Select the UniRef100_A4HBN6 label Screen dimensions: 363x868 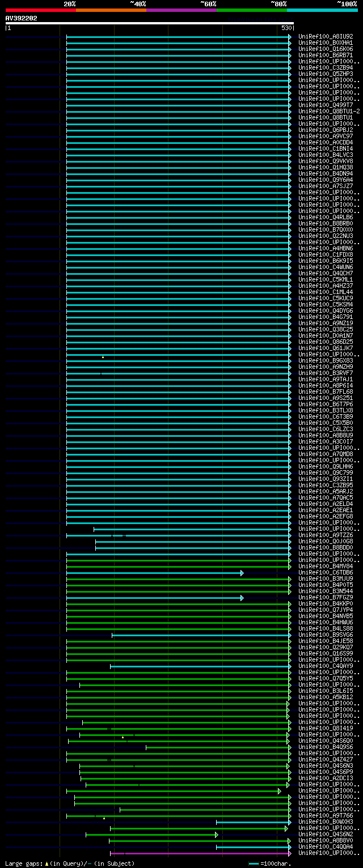point(326,248)
